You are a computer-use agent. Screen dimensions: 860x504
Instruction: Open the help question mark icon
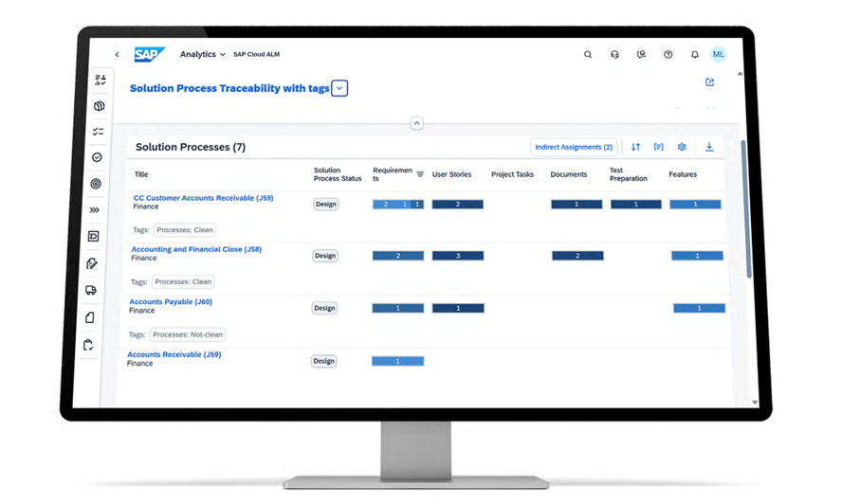click(x=668, y=54)
